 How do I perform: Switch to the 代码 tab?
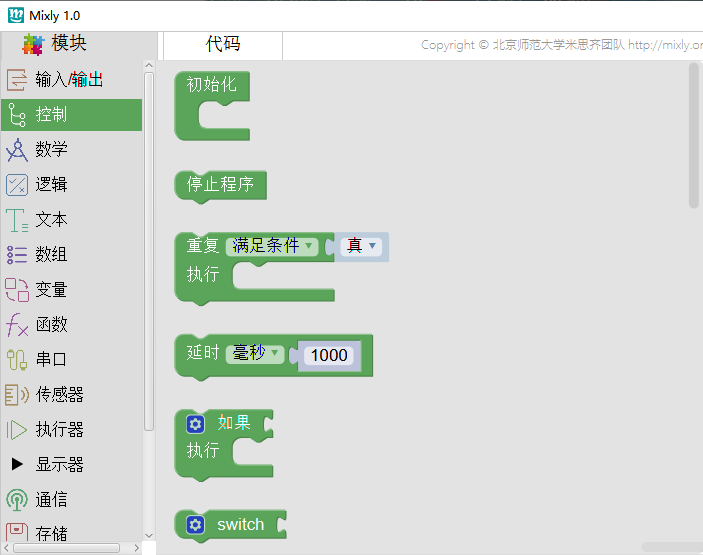tap(223, 44)
